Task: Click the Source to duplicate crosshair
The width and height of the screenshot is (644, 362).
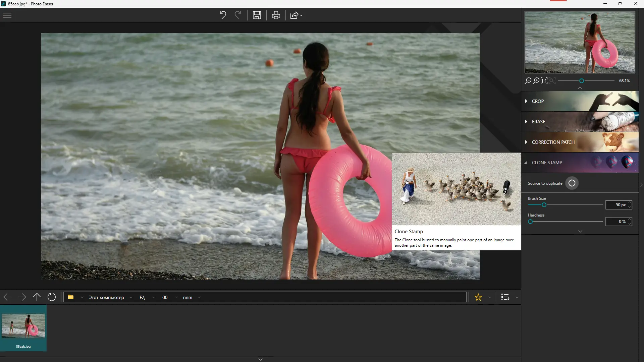Action: [572, 183]
